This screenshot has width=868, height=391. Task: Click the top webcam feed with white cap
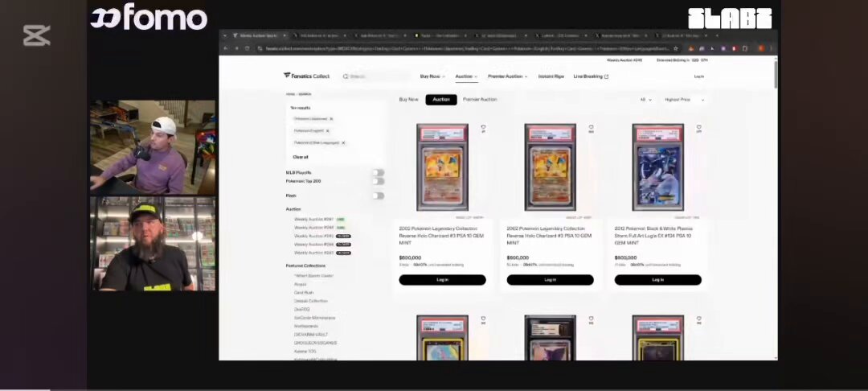coord(153,147)
